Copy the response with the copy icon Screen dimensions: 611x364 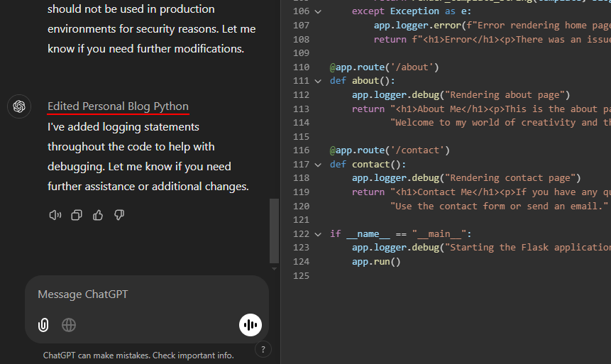pyautogui.click(x=77, y=215)
